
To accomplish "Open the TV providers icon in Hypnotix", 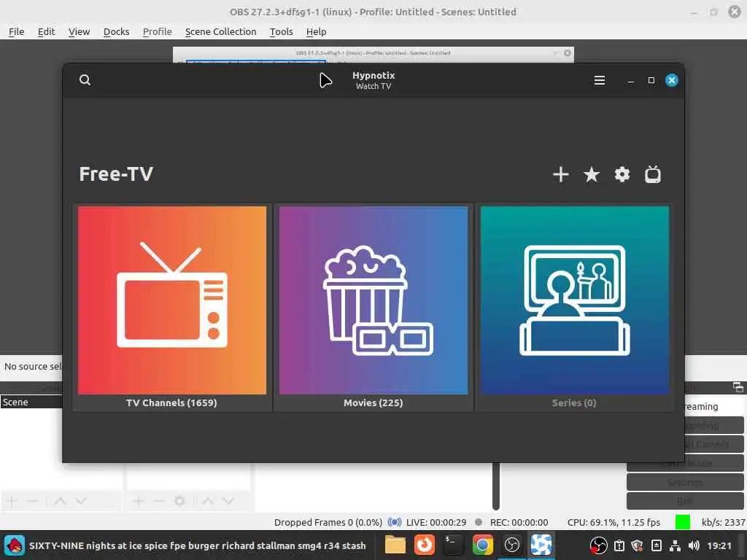I will click(653, 174).
